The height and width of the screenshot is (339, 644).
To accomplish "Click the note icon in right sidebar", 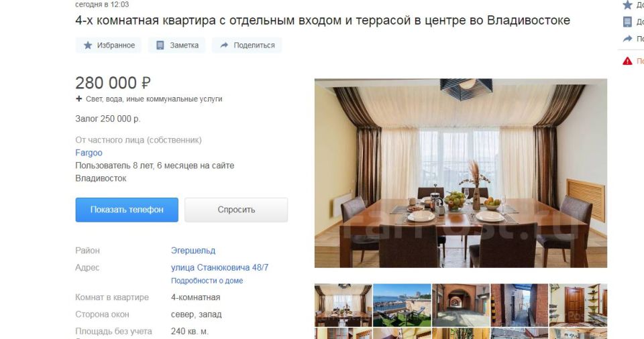I will tap(627, 21).
